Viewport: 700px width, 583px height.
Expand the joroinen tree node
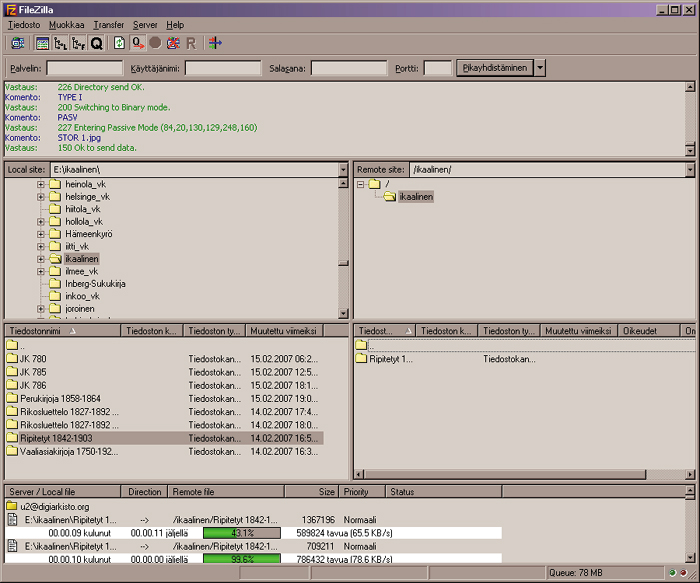click(x=41, y=309)
